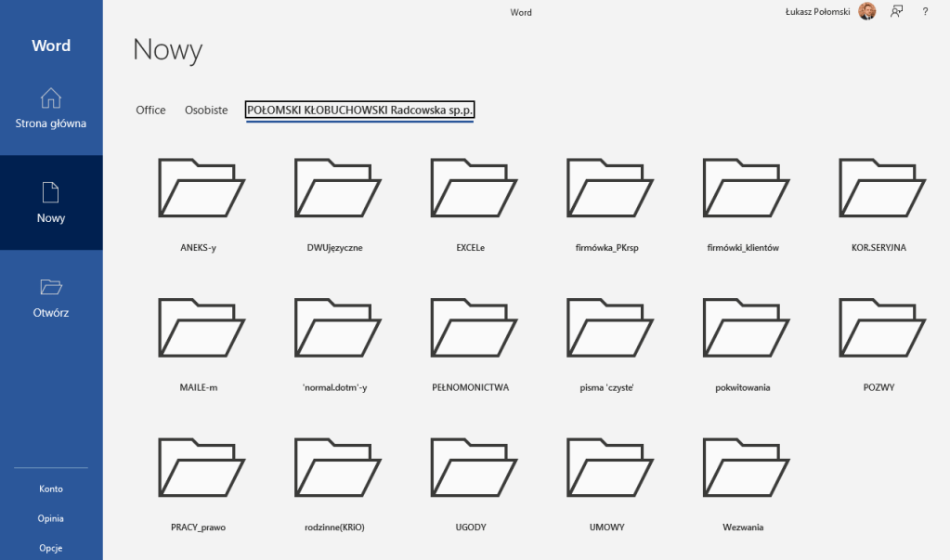950x560 pixels.
Task: Switch to the Osobiste templates tab
Action: coord(206,111)
